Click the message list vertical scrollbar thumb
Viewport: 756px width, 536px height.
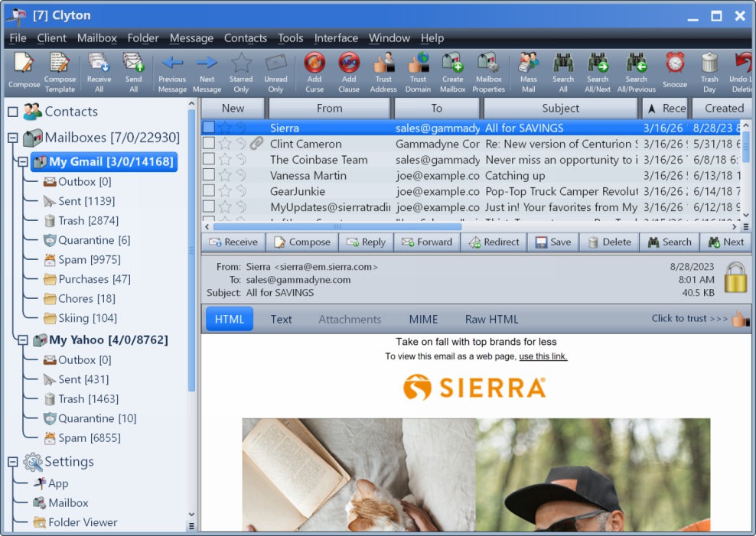click(x=746, y=147)
